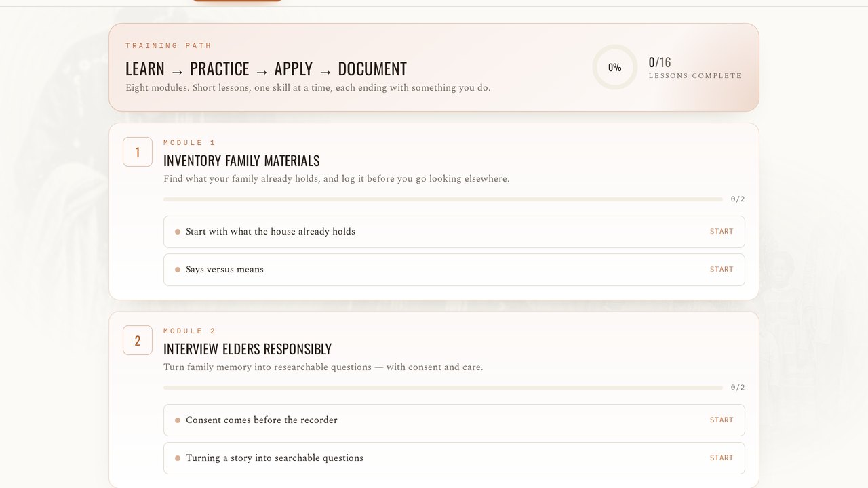This screenshot has height=488, width=868.
Task: Click "Find what your family already holds" description
Action: point(336,179)
